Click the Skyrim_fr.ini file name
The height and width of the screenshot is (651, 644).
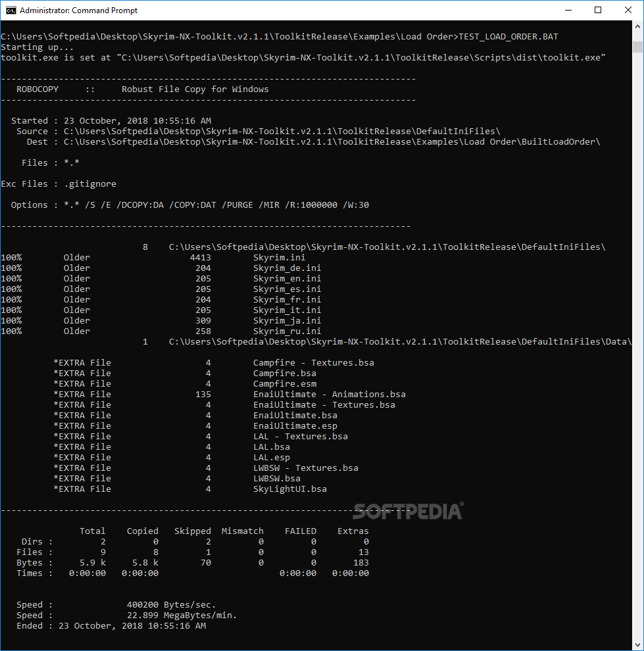tap(287, 300)
